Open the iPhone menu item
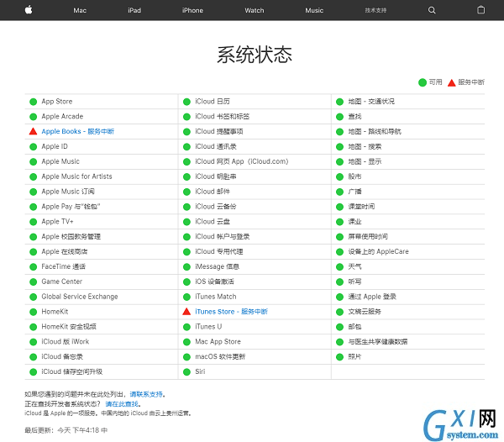Screen dimensions: 504x442 point(192,10)
